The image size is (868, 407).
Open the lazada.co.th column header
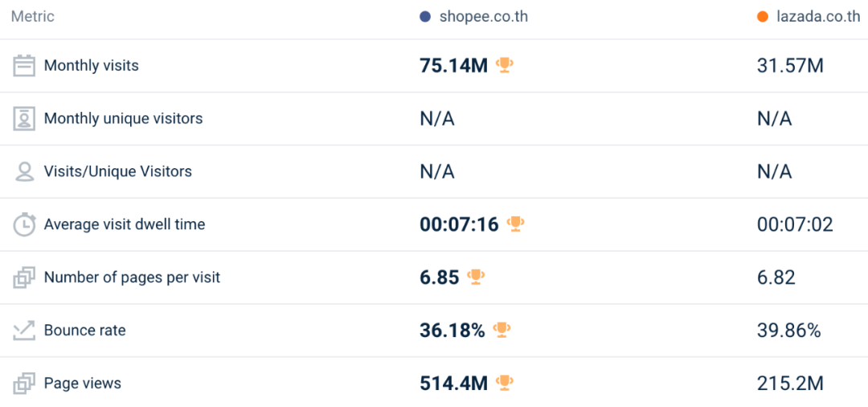[x=818, y=17]
